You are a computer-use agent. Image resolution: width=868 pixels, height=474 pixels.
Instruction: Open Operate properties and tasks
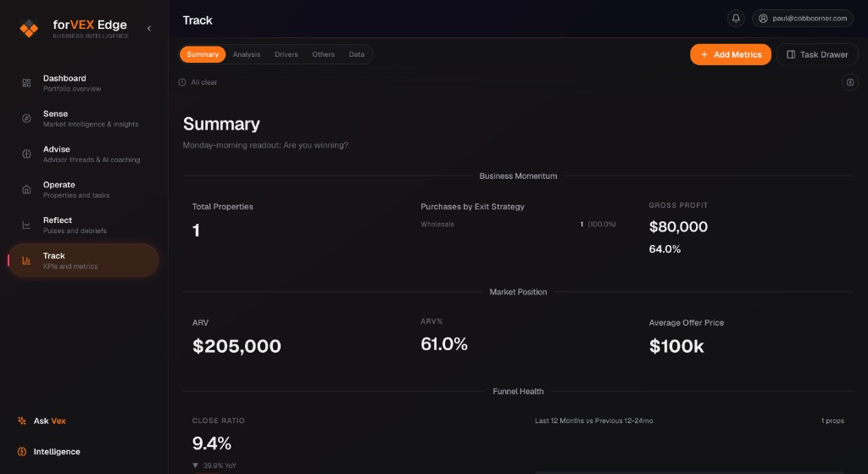click(x=83, y=189)
